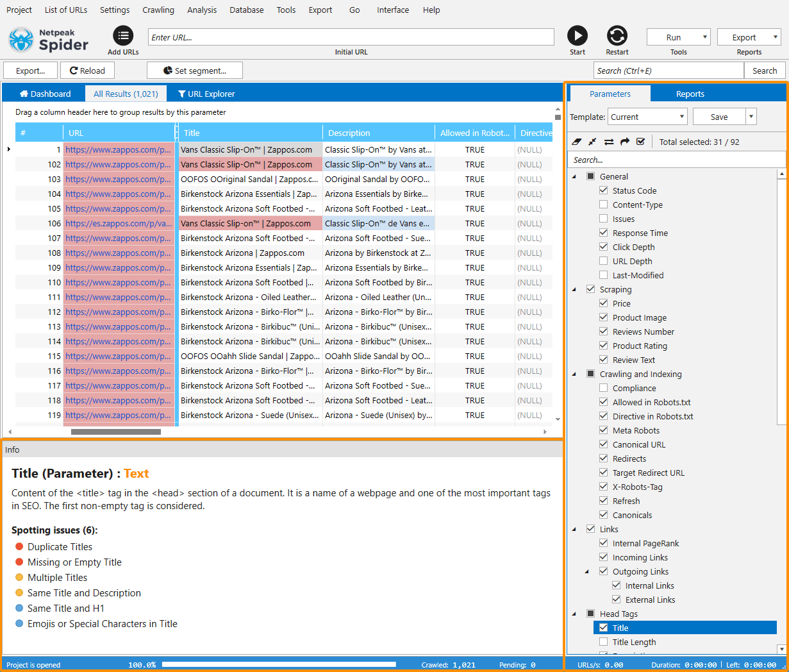
Task: Toggle the Meta Robots checkbox
Action: [x=603, y=430]
